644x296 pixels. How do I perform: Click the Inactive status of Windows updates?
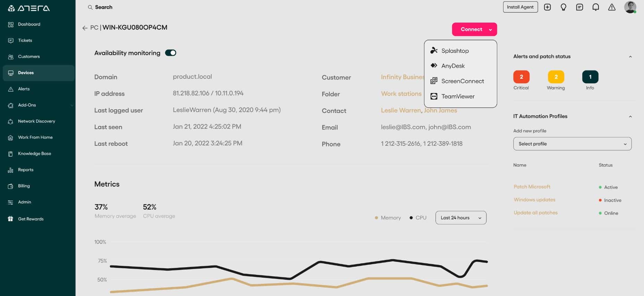[610, 200]
